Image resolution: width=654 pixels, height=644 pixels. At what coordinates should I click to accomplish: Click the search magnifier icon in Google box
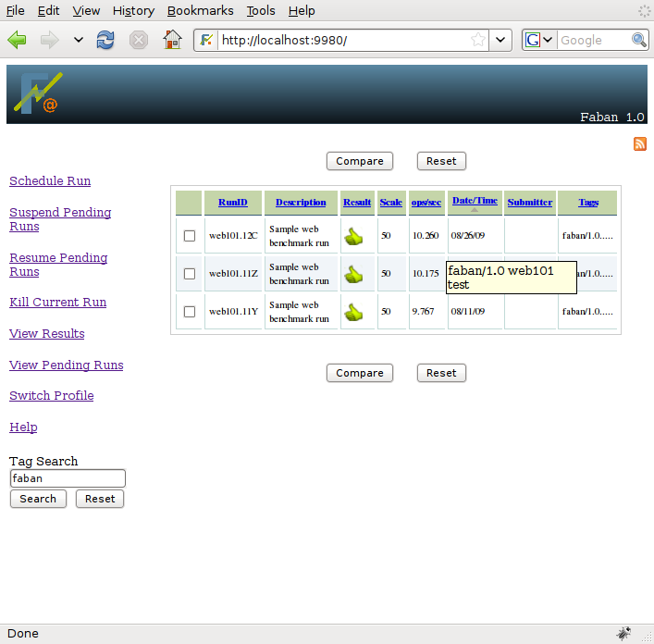pyautogui.click(x=639, y=40)
